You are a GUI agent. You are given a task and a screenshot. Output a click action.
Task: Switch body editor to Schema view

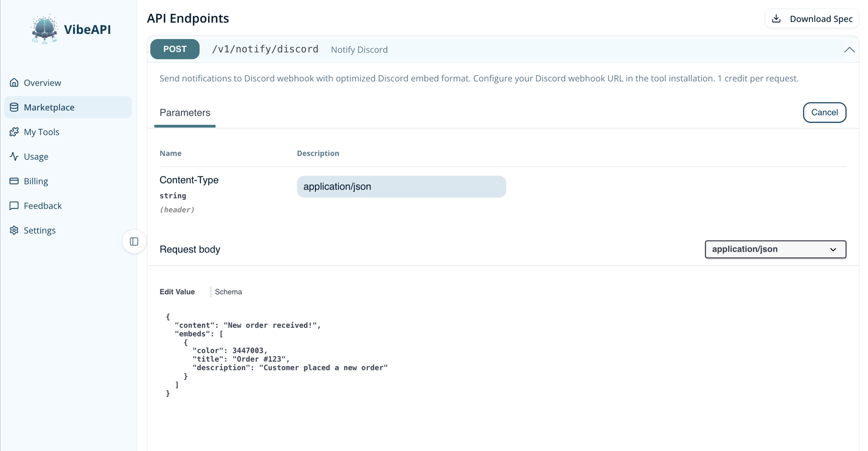pyautogui.click(x=228, y=291)
